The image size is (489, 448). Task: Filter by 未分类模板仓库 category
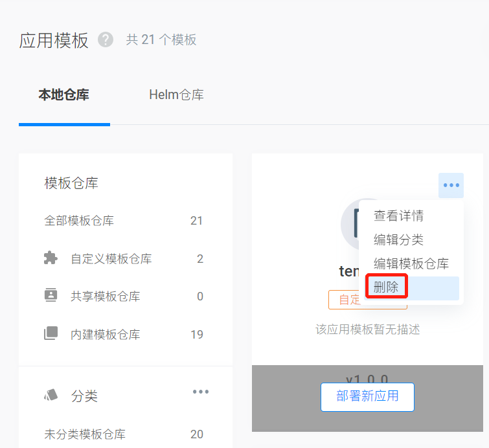85,434
